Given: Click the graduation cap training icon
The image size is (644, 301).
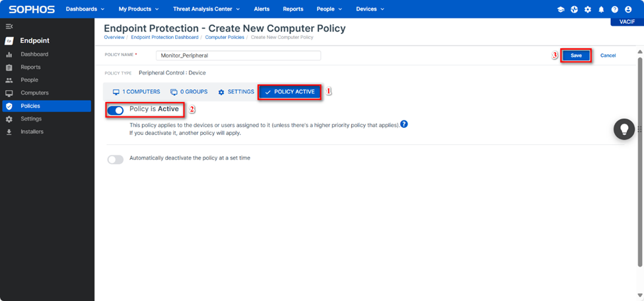Looking at the screenshot, I should (561, 9).
